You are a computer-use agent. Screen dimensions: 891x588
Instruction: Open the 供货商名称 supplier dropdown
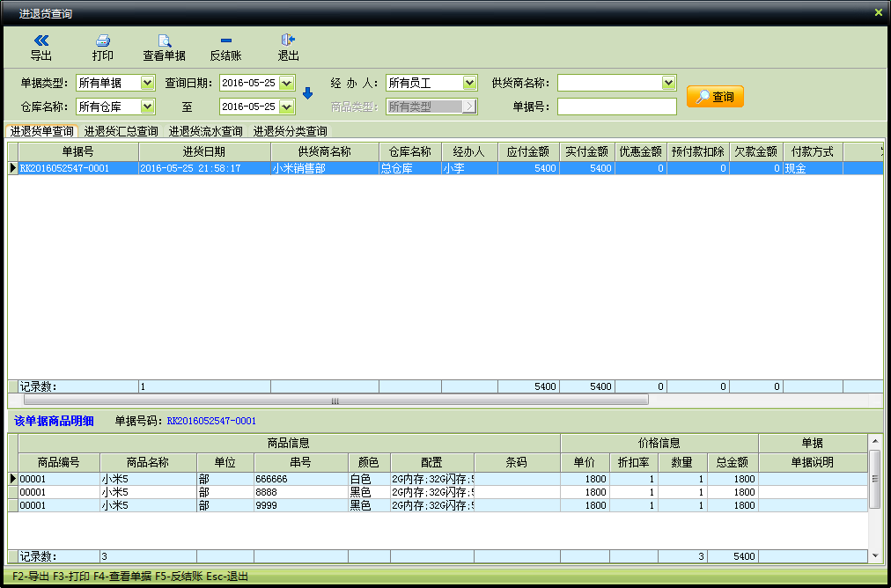tap(668, 83)
